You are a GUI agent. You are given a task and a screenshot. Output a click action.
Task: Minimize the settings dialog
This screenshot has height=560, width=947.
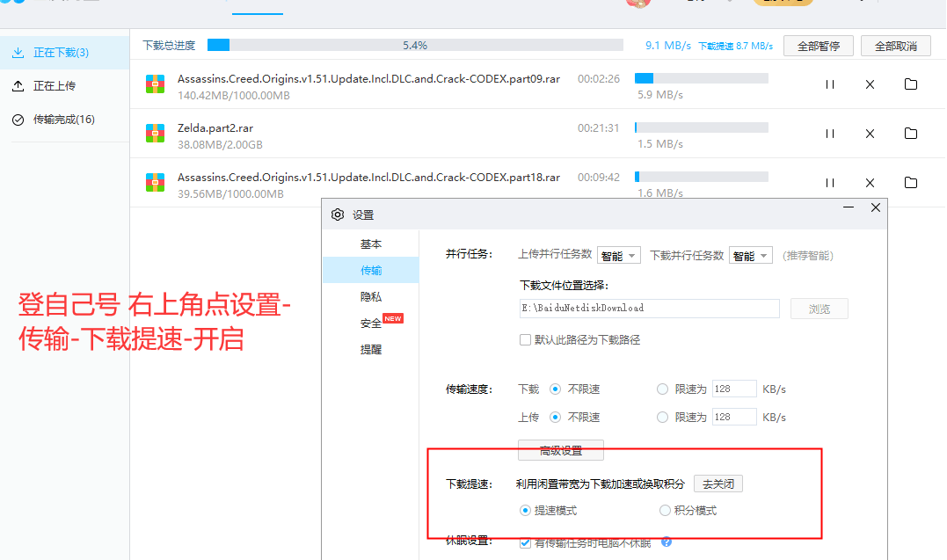849,207
